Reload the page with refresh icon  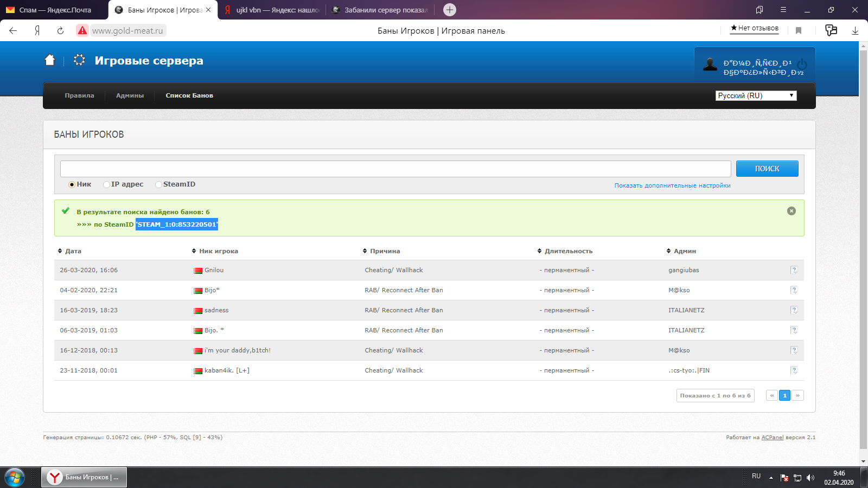tap(60, 31)
